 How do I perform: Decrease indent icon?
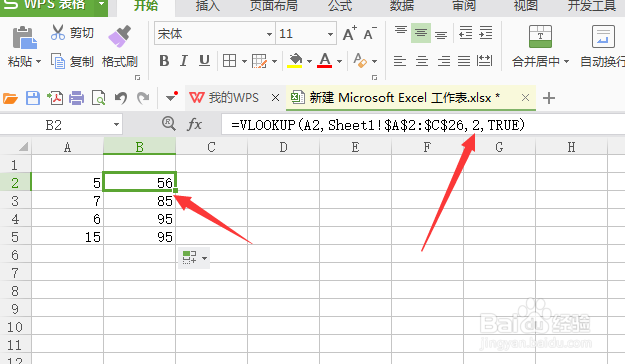(465, 33)
